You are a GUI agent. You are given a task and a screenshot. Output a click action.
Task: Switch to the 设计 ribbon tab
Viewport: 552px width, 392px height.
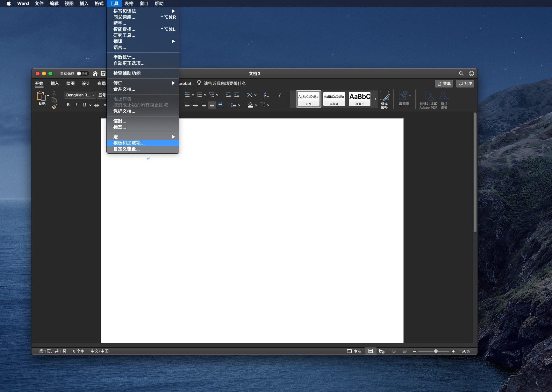[x=86, y=83]
